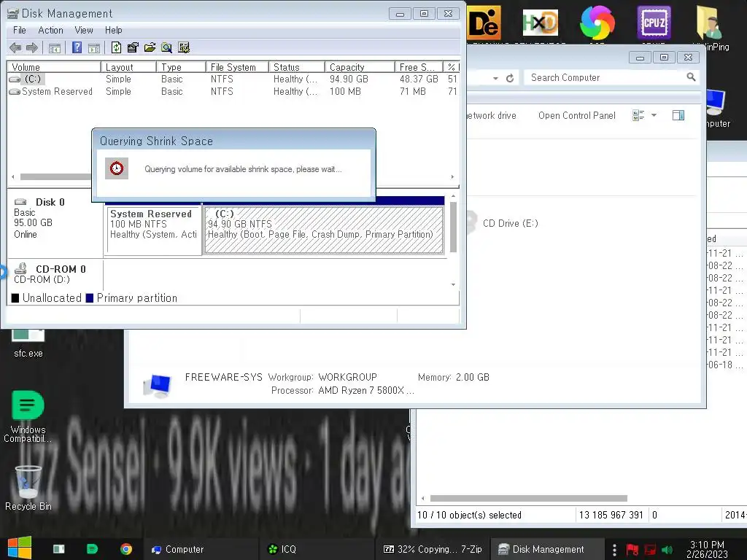This screenshot has height=560, width=747.
Task: Click the Primary partition blue legend swatch
Action: point(90,298)
